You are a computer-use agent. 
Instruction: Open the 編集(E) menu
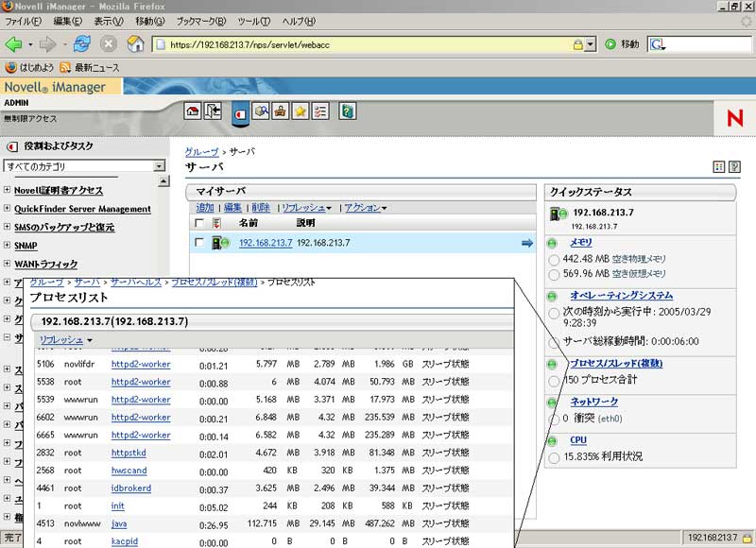pyautogui.click(x=67, y=21)
